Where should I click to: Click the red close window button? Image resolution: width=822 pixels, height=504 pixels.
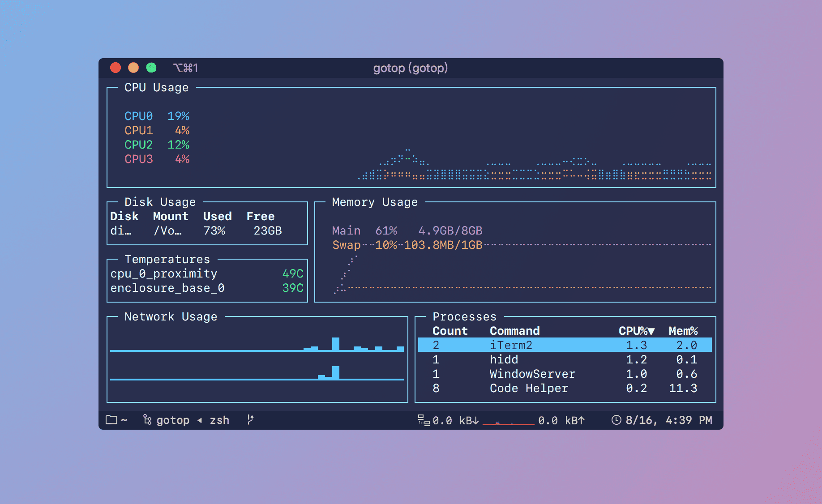coord(116,68)
